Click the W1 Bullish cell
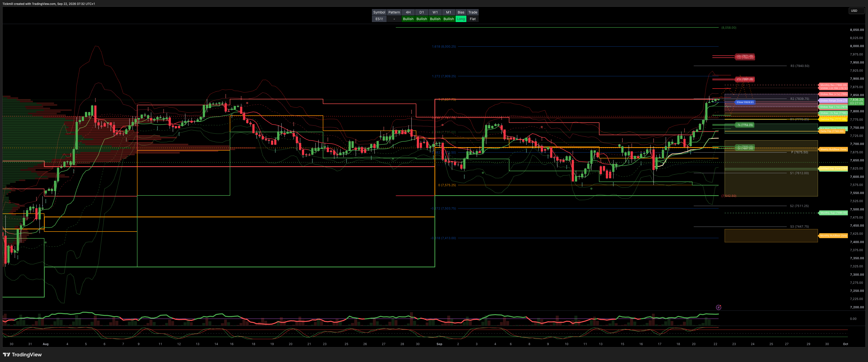This screenshot has height=362, width=868. coord(435,19)
